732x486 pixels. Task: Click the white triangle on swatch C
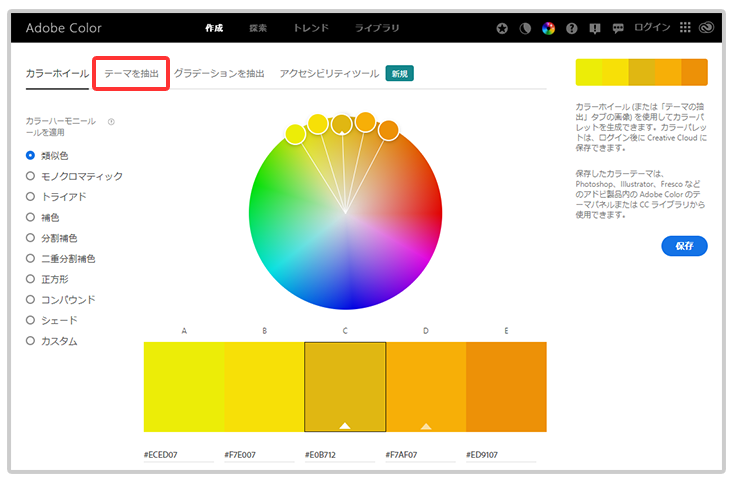click(345, 425)
